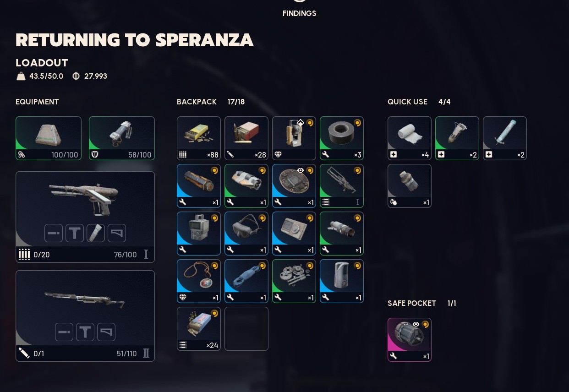Select the necklace pendant trinket item

click(199, 281)
